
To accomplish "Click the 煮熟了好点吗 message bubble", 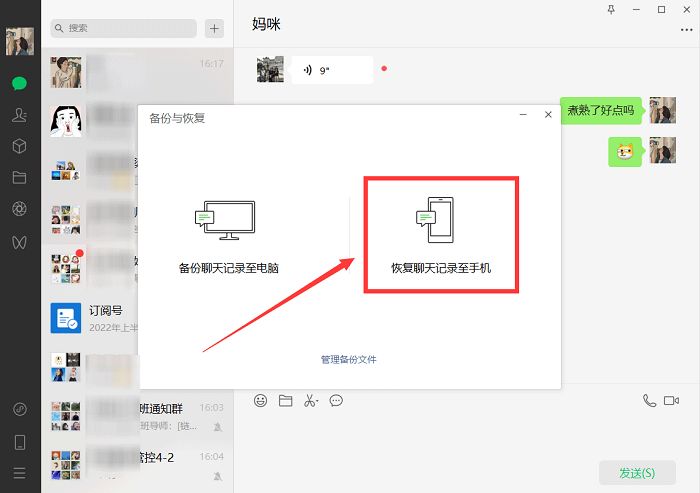I will pyautogui.click(x=601, y=110).
